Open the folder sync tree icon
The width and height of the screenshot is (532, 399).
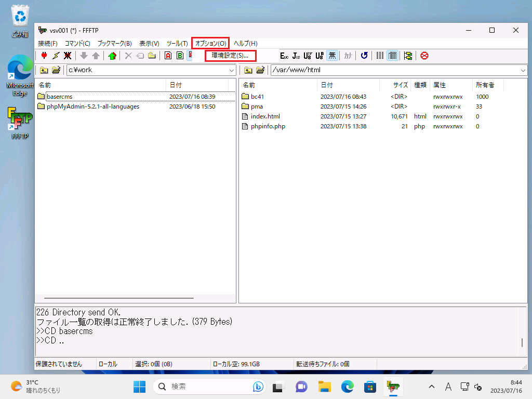[408, 56]
